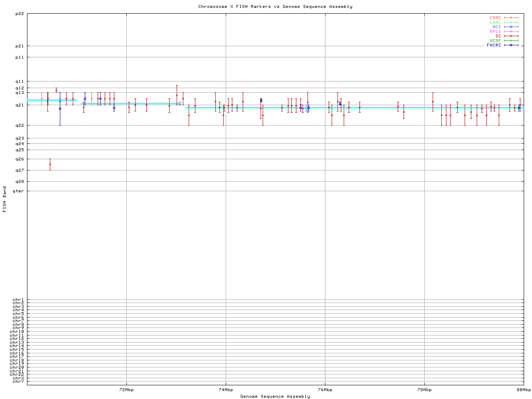Click the FHCRC legend label
This screenshot has width=532, height=399.
(494, 45)
